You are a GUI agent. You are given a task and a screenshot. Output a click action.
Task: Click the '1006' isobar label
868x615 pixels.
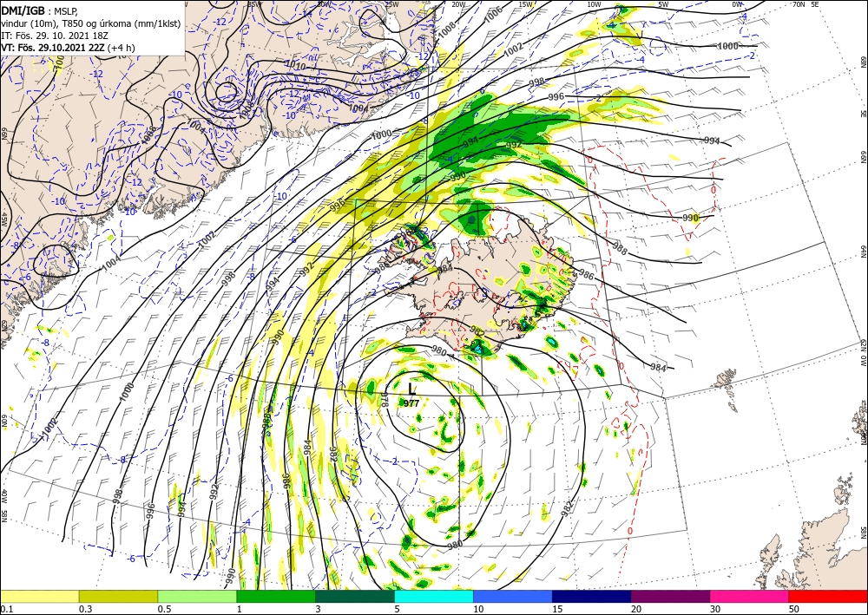point(493,15)
